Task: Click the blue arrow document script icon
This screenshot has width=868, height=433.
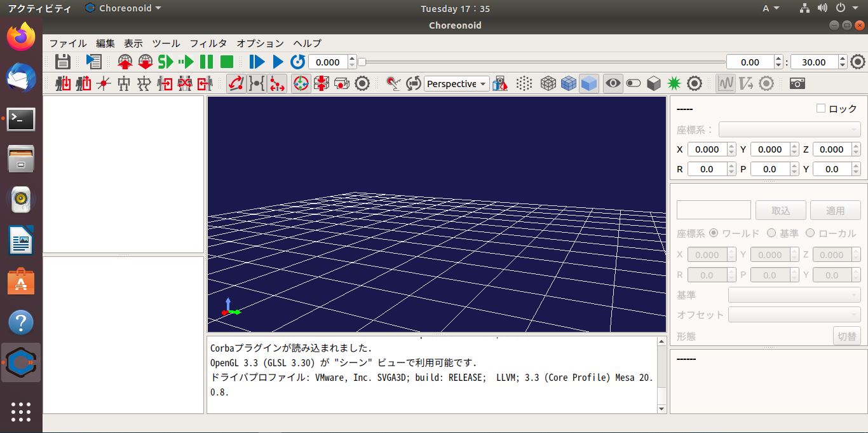Action: 93,62
